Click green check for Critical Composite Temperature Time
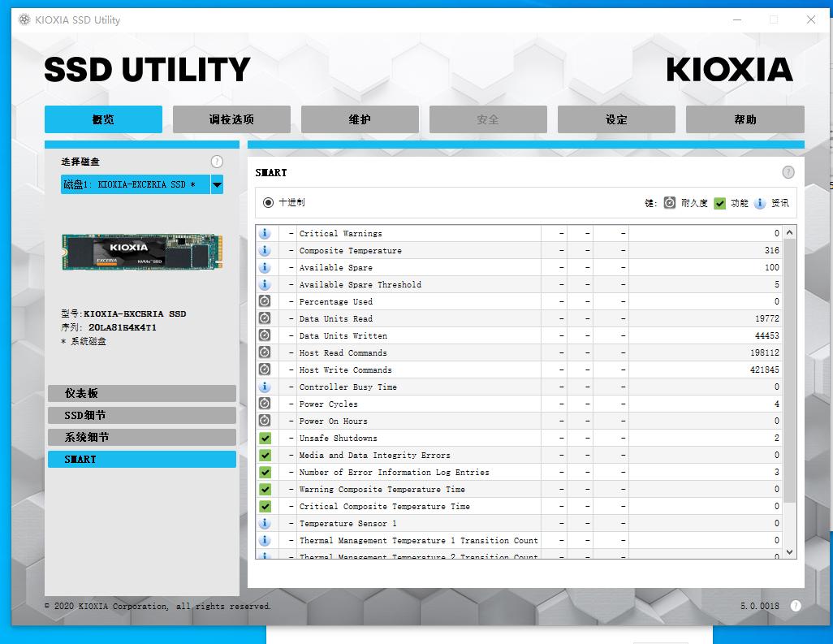The height and width of the screenshot is (644, 833). [265, 506]
